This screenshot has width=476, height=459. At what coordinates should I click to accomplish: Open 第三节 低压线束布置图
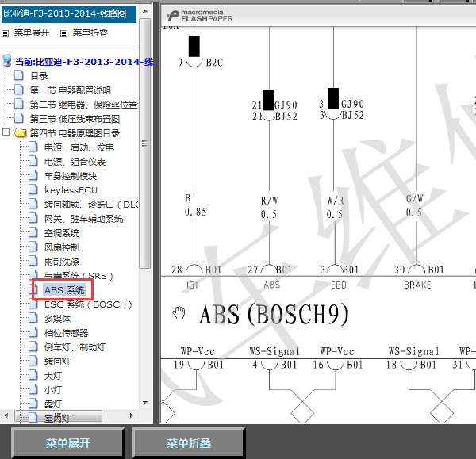coord(75,119)
